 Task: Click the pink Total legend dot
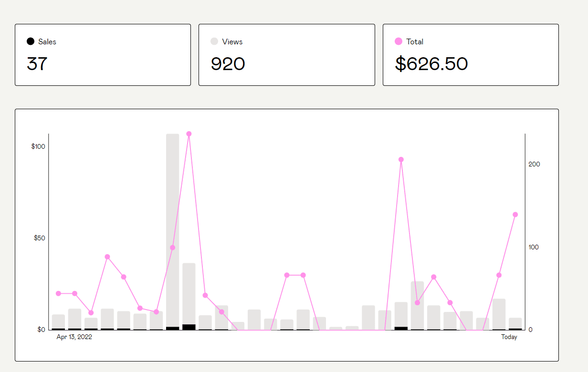pyautogui.click(x=399, y=41)
